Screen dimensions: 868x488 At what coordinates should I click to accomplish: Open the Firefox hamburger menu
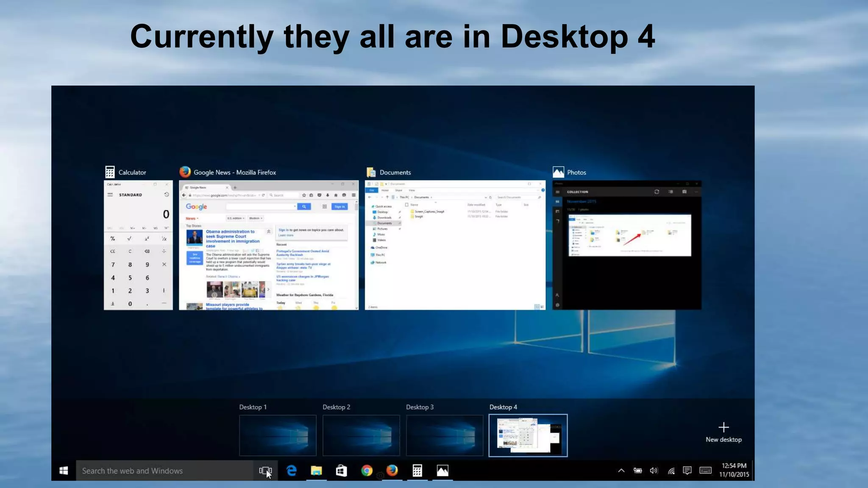click(353, 195)
